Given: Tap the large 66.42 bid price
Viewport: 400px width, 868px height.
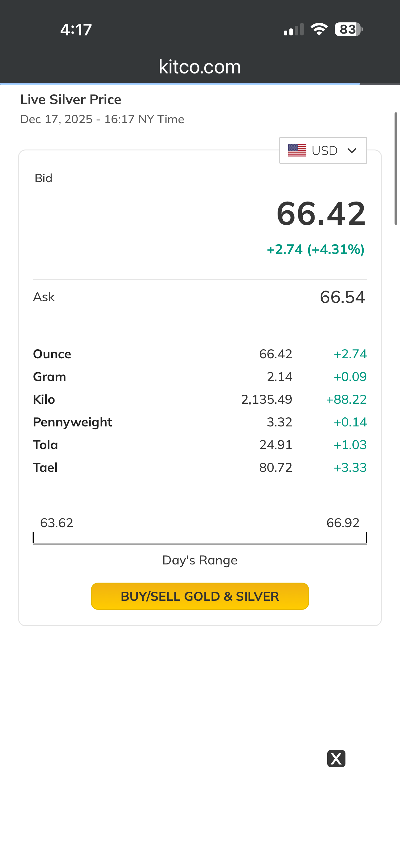Looking at the screenshot, I should click(x=321, y=213).
